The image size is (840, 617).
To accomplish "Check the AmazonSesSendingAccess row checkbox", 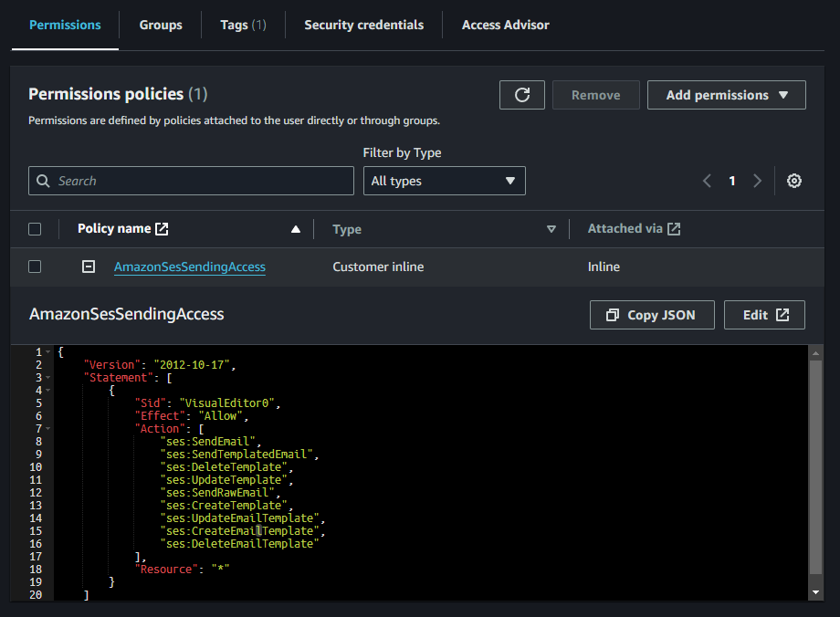I will pyautogui.click(x=35, y=267).
